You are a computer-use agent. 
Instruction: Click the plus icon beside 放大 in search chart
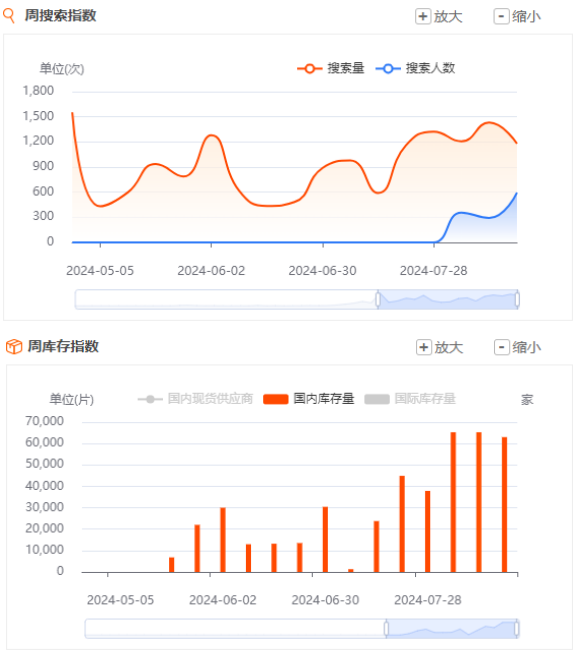(423, 16)
